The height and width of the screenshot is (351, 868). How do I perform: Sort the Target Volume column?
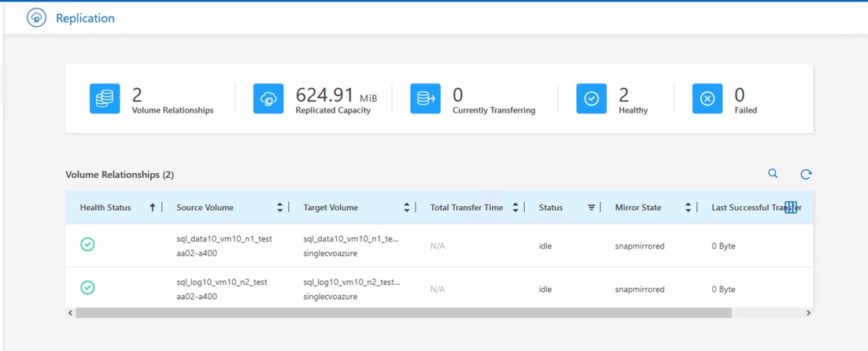pos(407,208)
